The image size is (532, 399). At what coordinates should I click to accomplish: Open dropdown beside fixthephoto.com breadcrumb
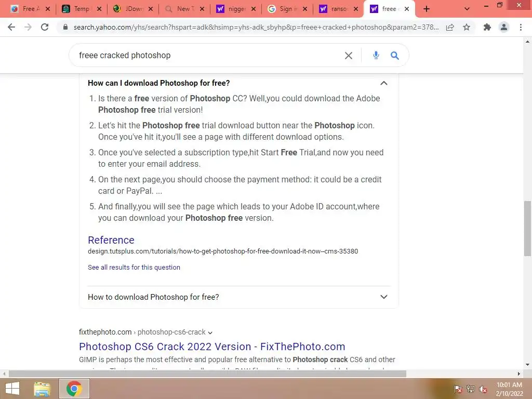210,332
